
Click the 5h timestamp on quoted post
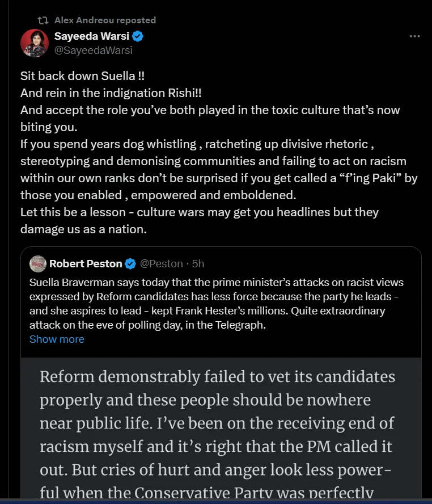pyautogui.click(x=198, y=264)
